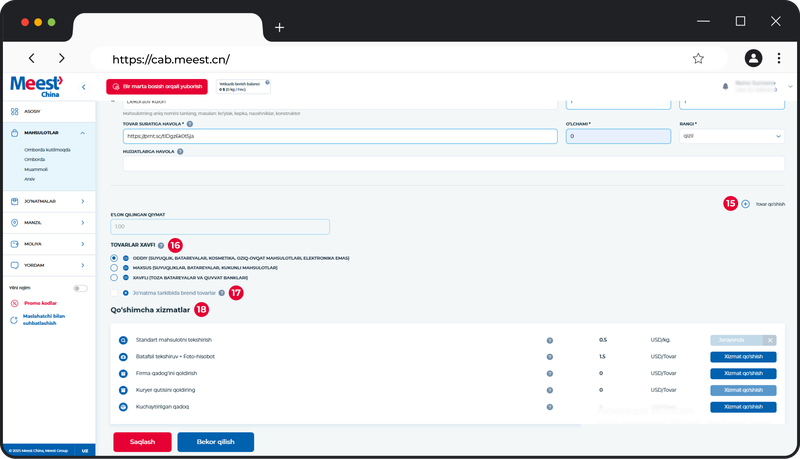Image resolution: width=800 pixels, height=459 pixels.
Task: Toggle the Yangi rejim switch
Action: 80,288
